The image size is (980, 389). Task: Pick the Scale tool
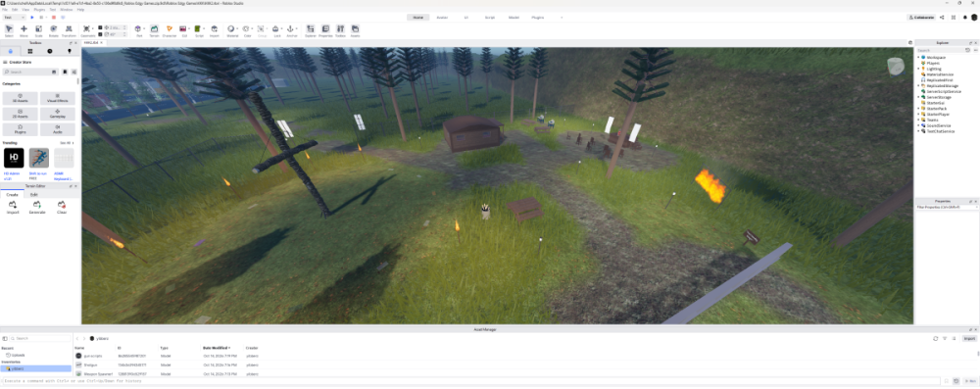(x=39, y=30)
